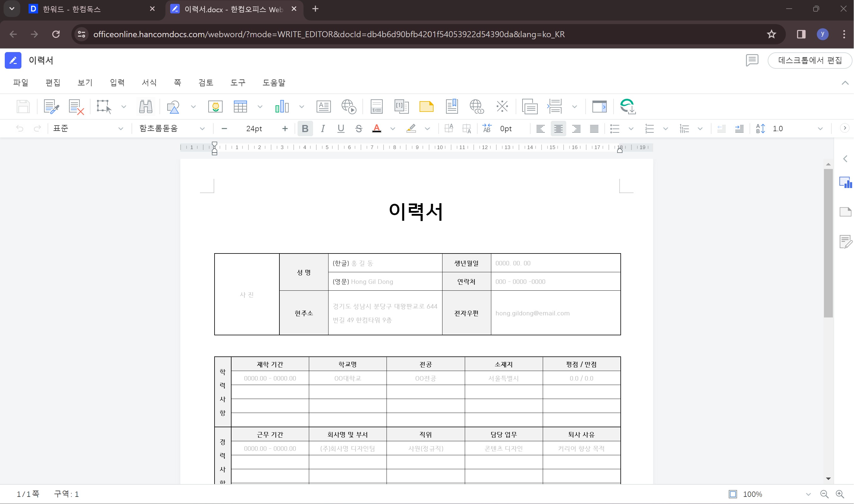Screen dimensions: 854x504
Task: Increase the font size with the plus button
Action: pos(285,129)
